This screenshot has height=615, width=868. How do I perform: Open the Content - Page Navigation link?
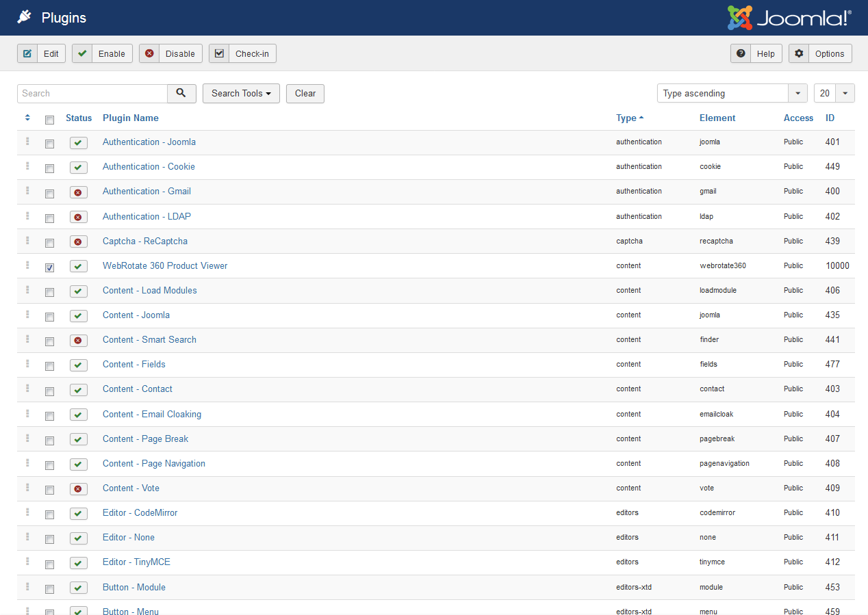coord(154,463)
